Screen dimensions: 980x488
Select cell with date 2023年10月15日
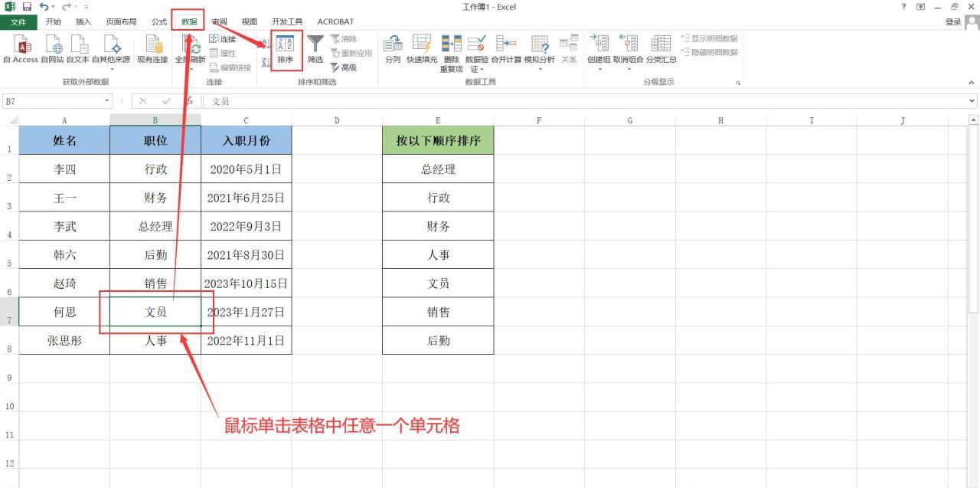(x=246, y=283)
